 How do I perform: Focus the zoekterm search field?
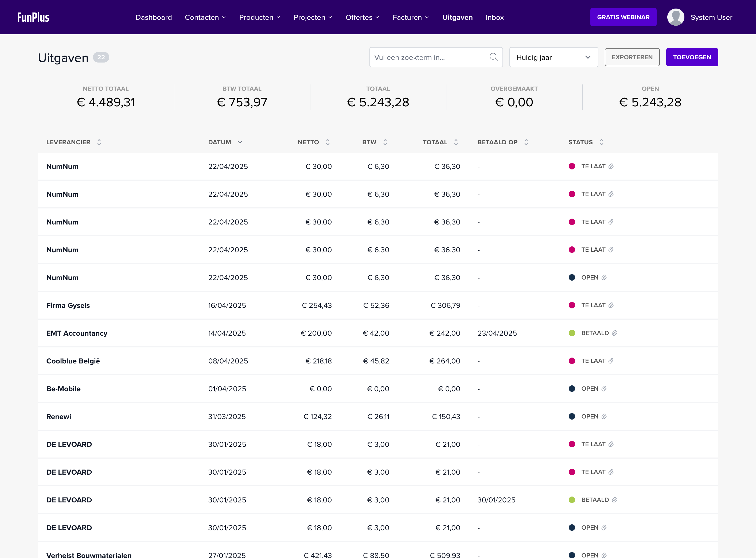pyautogui.click(x=429, y=57)
